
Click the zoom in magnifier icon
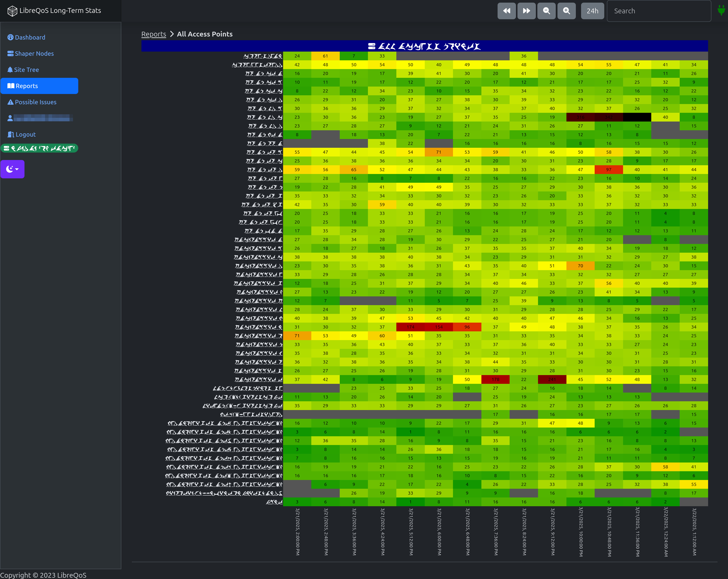(x=566, y=11)
